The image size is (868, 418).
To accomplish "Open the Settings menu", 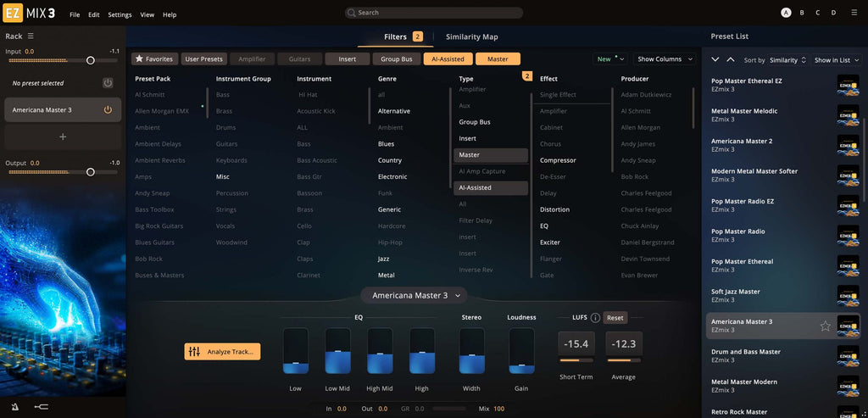I will tap(120, 15).
